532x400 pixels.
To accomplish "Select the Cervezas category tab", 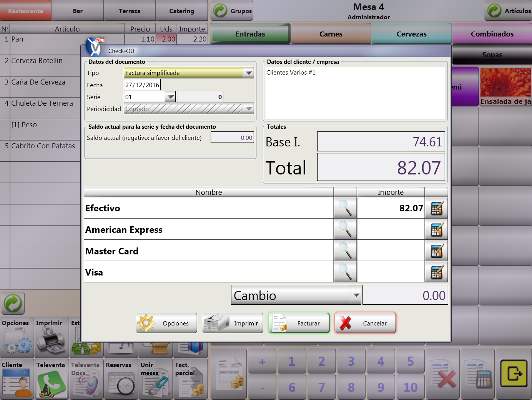I will [x=411, y=34].
